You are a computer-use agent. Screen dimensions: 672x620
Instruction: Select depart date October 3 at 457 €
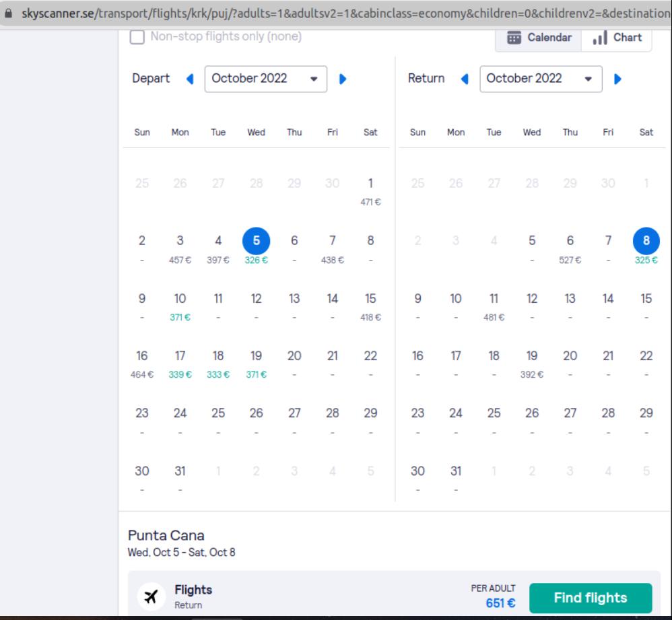click(x=180, y=248)
